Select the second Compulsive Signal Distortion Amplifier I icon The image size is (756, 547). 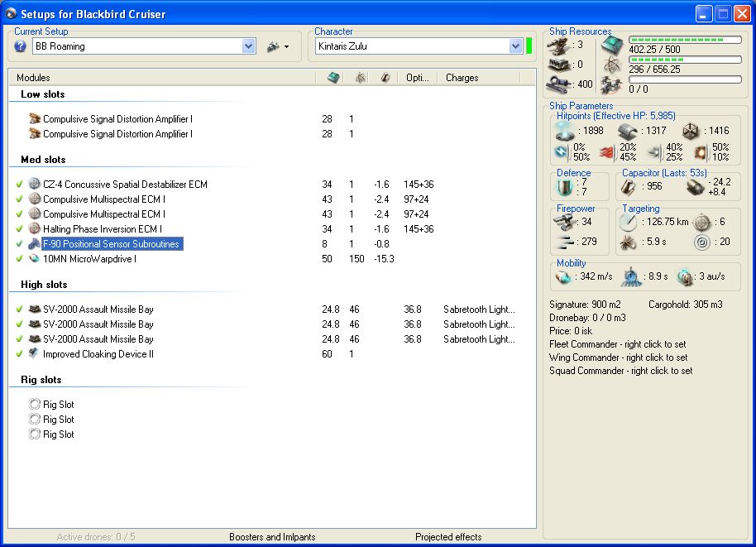pyautogui.click(x=34, y=133)
